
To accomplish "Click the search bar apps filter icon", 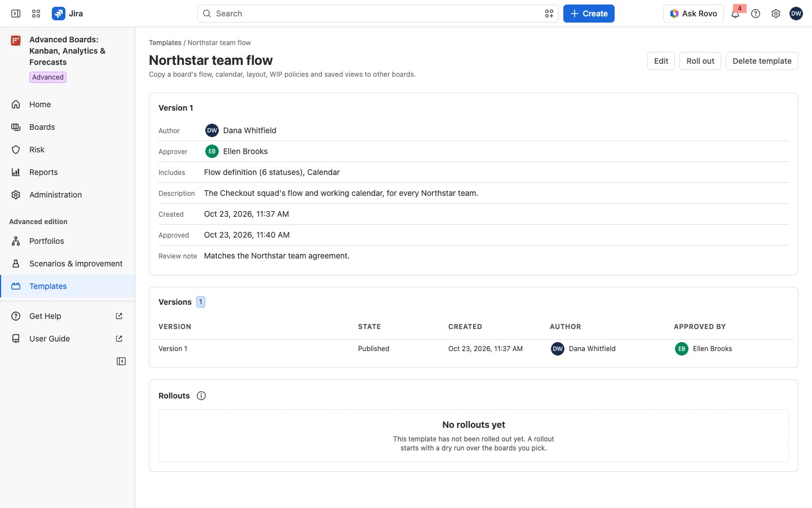I will click(549, 14).
